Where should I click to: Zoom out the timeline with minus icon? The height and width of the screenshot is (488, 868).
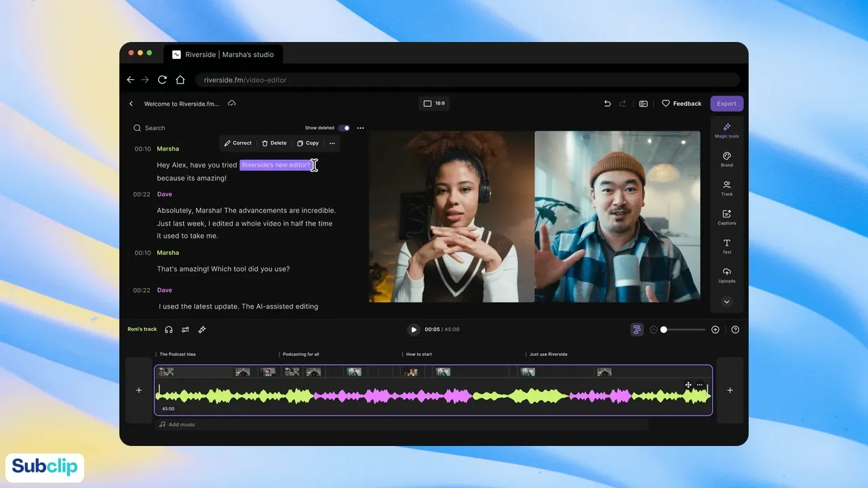[x=654, y=329]
